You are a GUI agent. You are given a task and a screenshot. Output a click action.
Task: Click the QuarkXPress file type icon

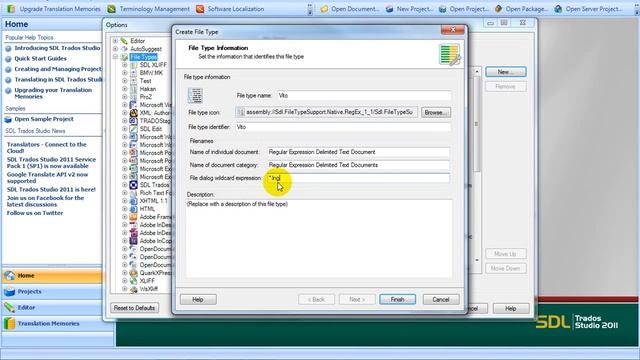pos(133,273)
